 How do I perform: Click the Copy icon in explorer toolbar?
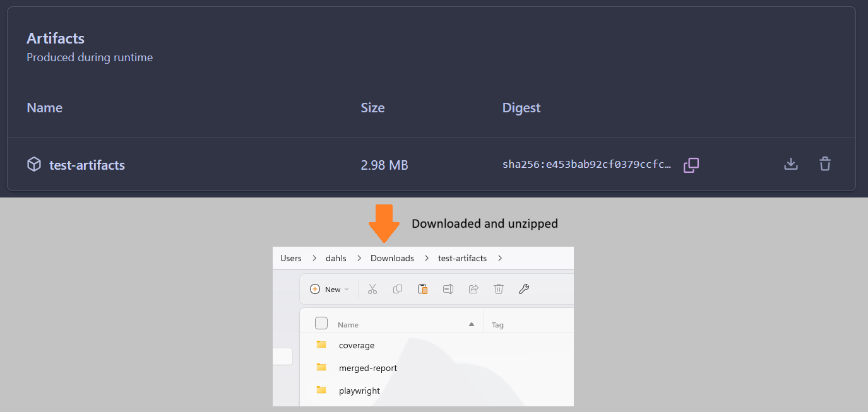tap(398, 289)
